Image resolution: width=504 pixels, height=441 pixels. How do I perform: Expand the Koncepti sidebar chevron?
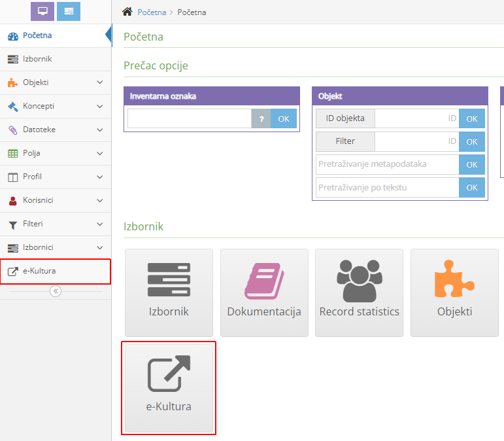tap(100, 106)
